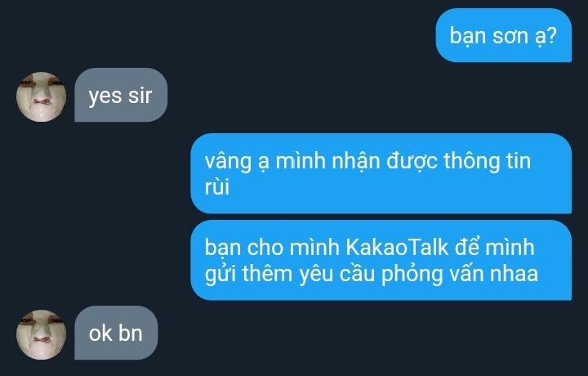Screen dimensions: 588x376
Task: Open sender's avatar beside "yes sir" message
Action: 42,96
